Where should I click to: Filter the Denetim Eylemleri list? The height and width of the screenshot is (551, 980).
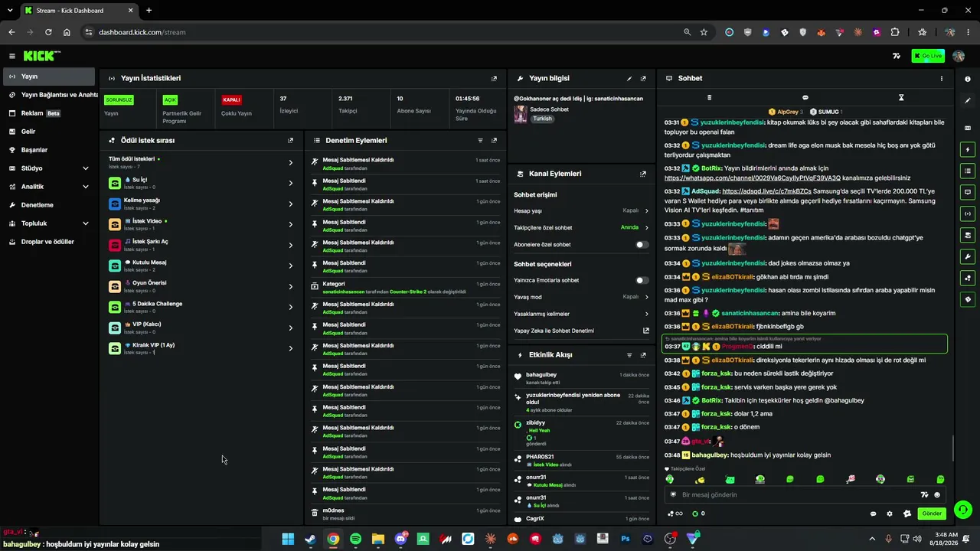480,141
